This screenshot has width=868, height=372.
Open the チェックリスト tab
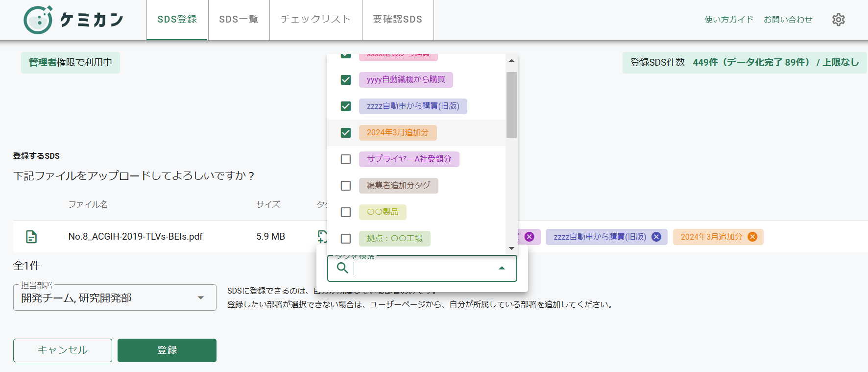point(316,20)
